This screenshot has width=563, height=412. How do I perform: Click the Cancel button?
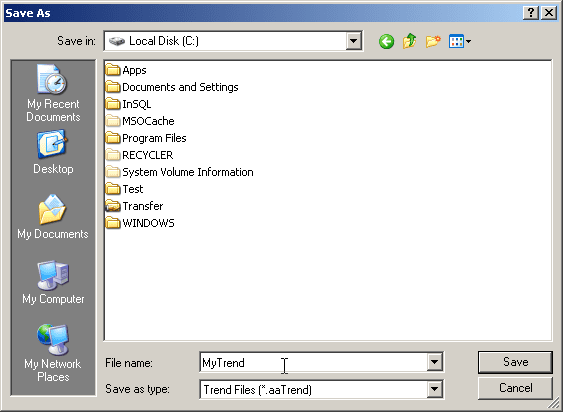[x=515, y=388]
